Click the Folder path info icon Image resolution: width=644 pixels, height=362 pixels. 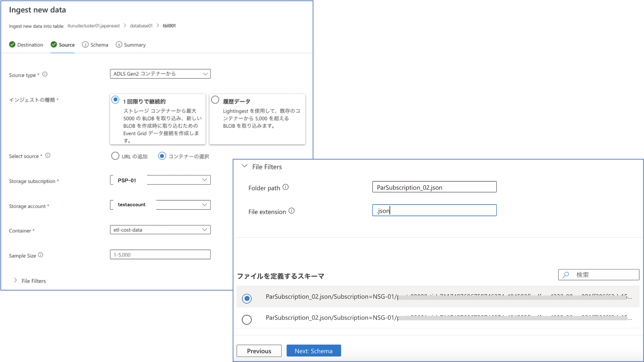tap(286, 187)
